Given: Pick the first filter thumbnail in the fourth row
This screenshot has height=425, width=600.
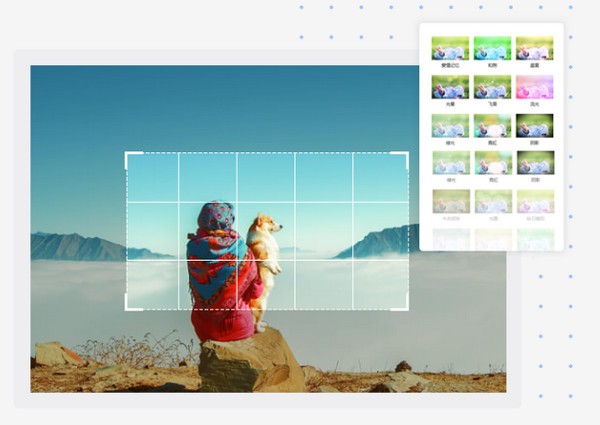Looking at the screenshot, I should [451, 163].
